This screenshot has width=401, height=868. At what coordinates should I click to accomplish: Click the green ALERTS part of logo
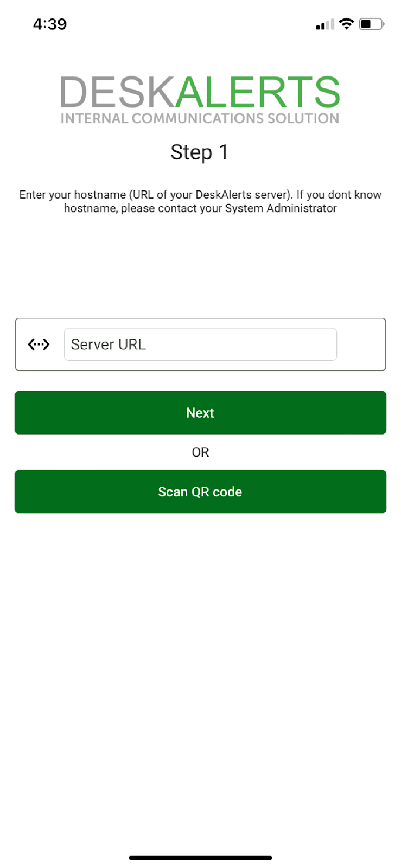point(258,92)
